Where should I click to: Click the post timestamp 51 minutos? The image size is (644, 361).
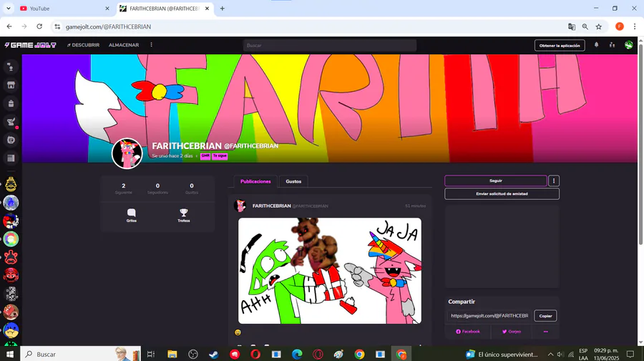point(415,206)
